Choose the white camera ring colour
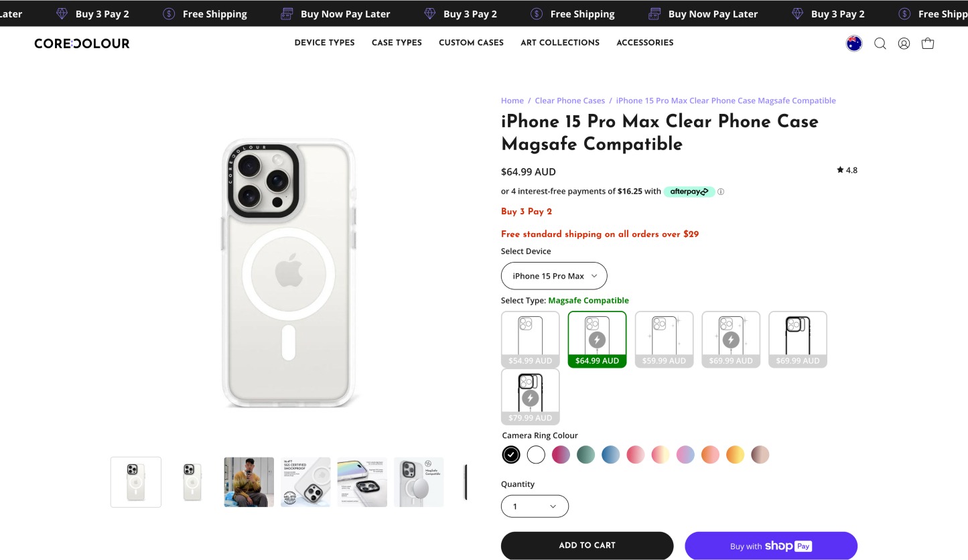 point(536,455)
